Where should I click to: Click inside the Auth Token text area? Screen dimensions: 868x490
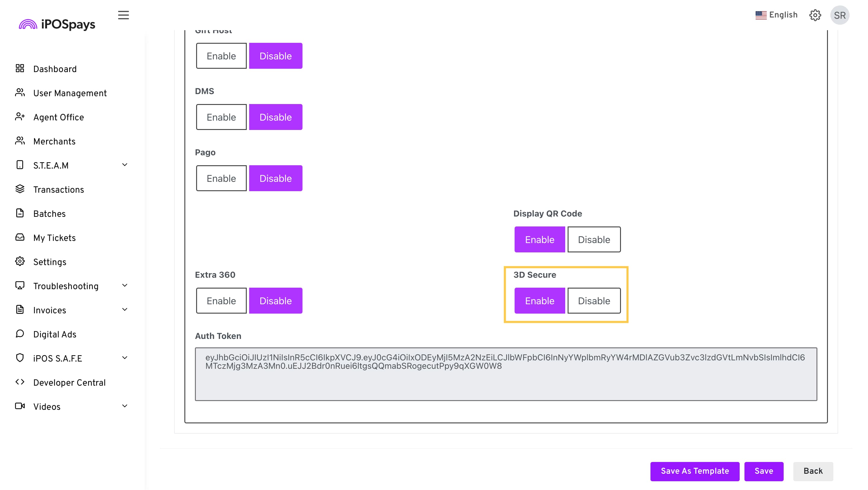tap(506, 374)
